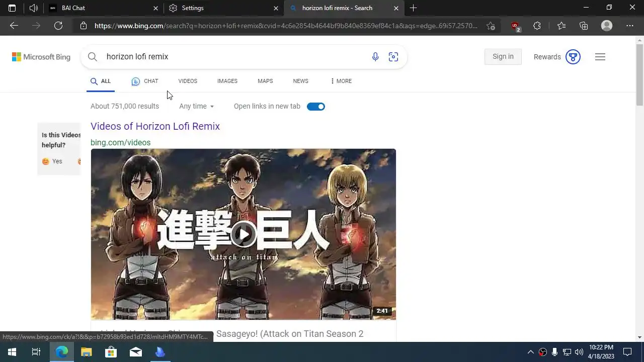Open the Favorites list icon

click(561, 26)
